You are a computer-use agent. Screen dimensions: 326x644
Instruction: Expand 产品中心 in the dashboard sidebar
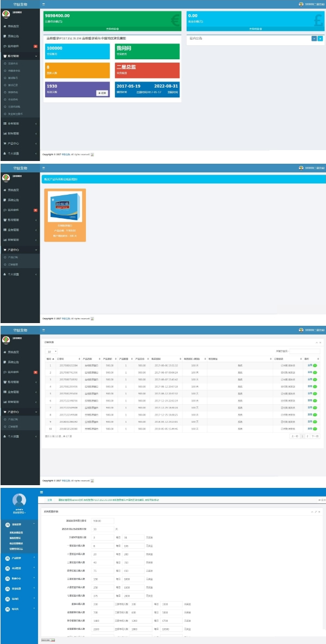(x=20, y=144)
